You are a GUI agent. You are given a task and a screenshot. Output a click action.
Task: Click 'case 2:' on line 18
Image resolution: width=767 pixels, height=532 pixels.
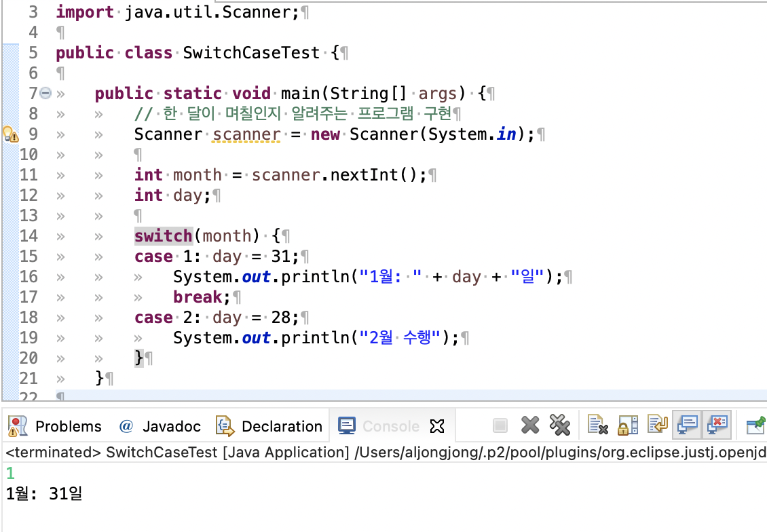(x=167, y=318)
